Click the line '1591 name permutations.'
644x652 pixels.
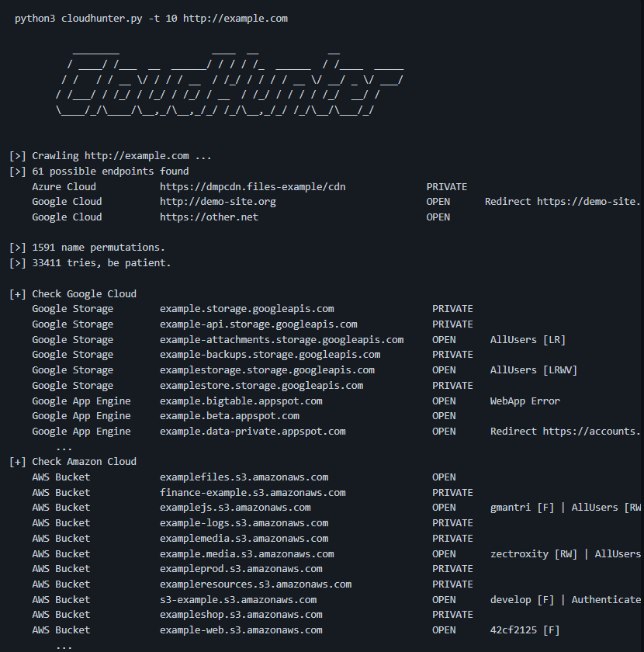click(99, 248)
